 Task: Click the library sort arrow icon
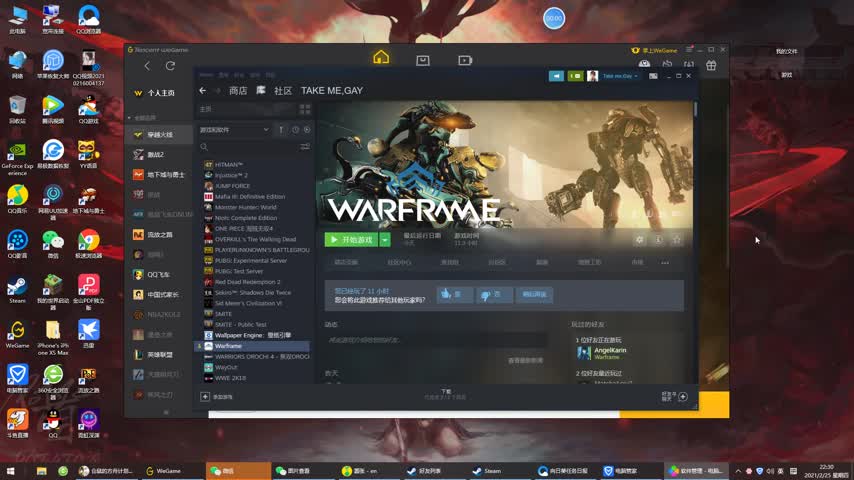pyautogui.click(x=281, y=130)
